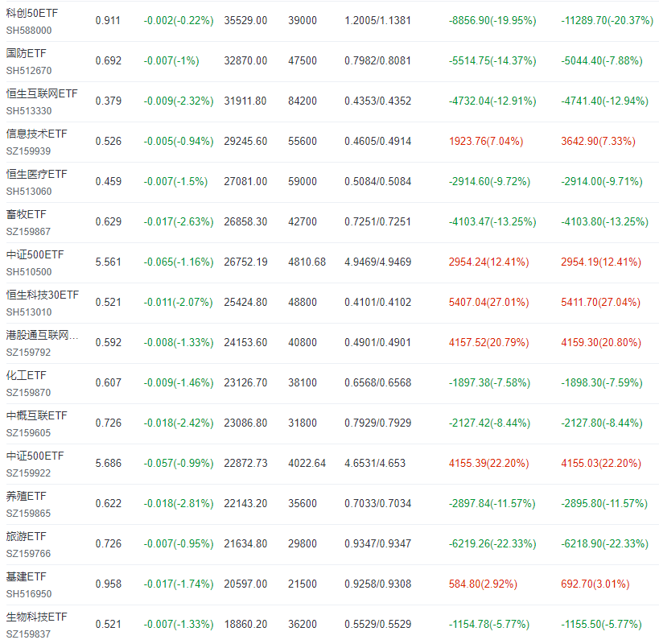Click change -0.017(-2.63%)
Image resolution: width=659 pixels, height=644 pixels.
[x=178, y=222]
